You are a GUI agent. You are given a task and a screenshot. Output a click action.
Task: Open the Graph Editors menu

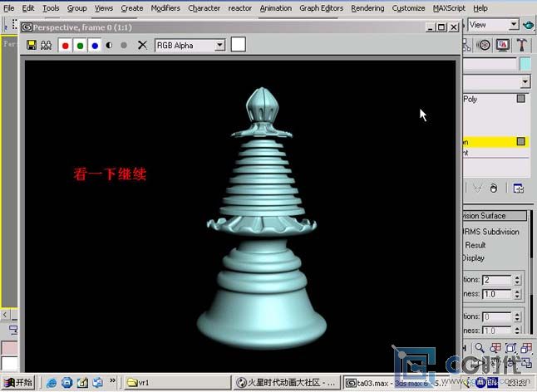coord(321,8)
